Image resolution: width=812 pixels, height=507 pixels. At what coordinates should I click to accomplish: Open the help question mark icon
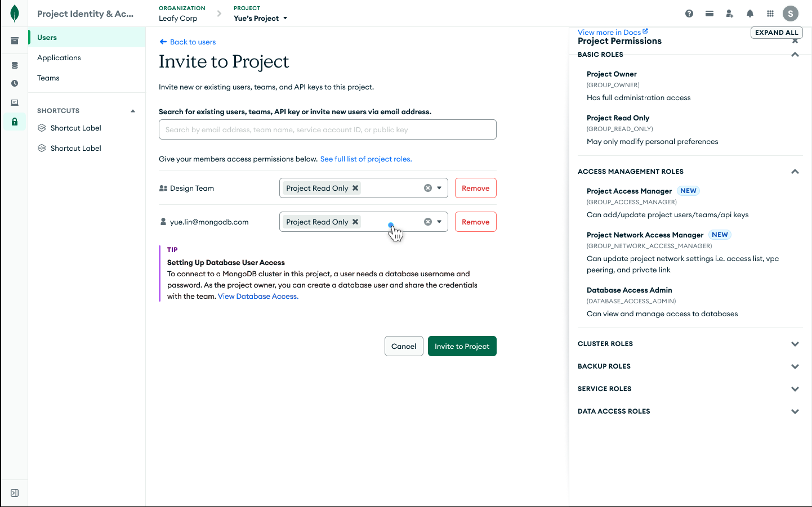coord(689,14)
